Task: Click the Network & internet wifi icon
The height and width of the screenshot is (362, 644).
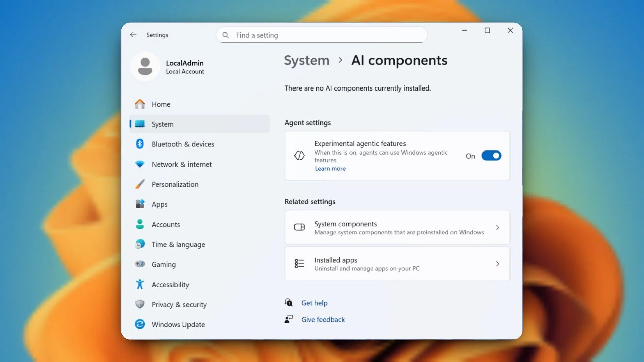Action: click(x=140, y=164)
